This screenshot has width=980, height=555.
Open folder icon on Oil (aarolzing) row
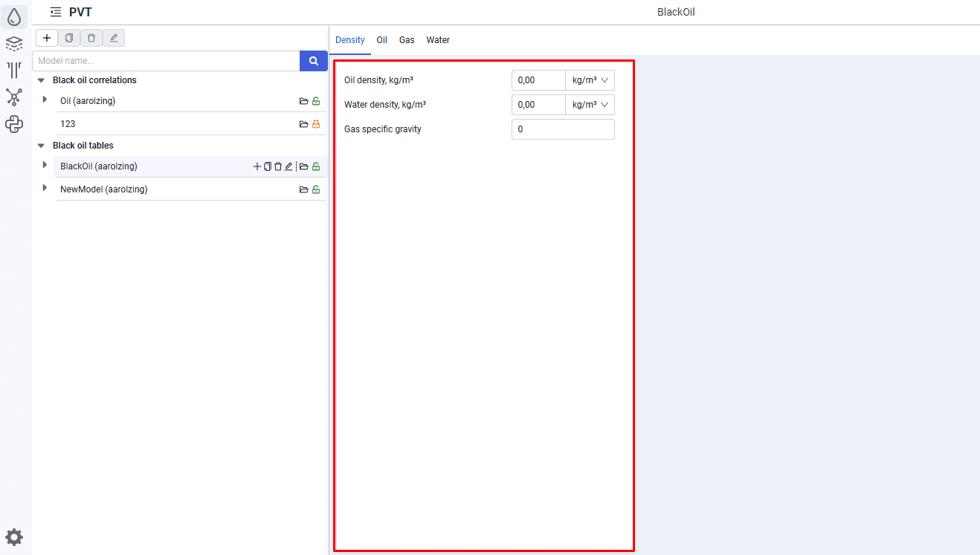pos(303,101)
